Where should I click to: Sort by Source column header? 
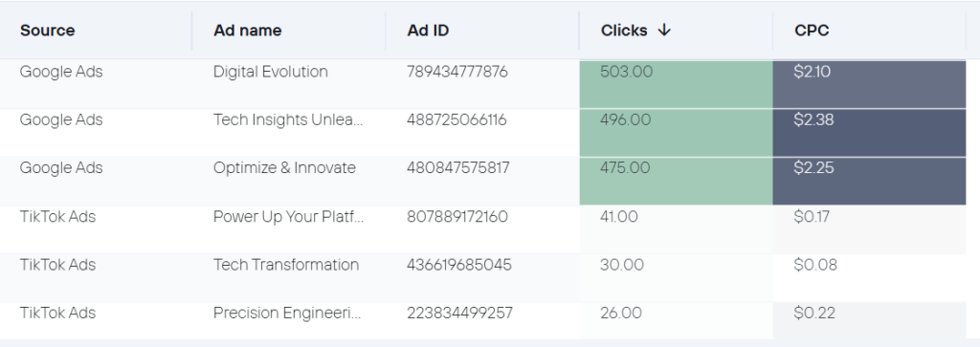tap(48, 30)
